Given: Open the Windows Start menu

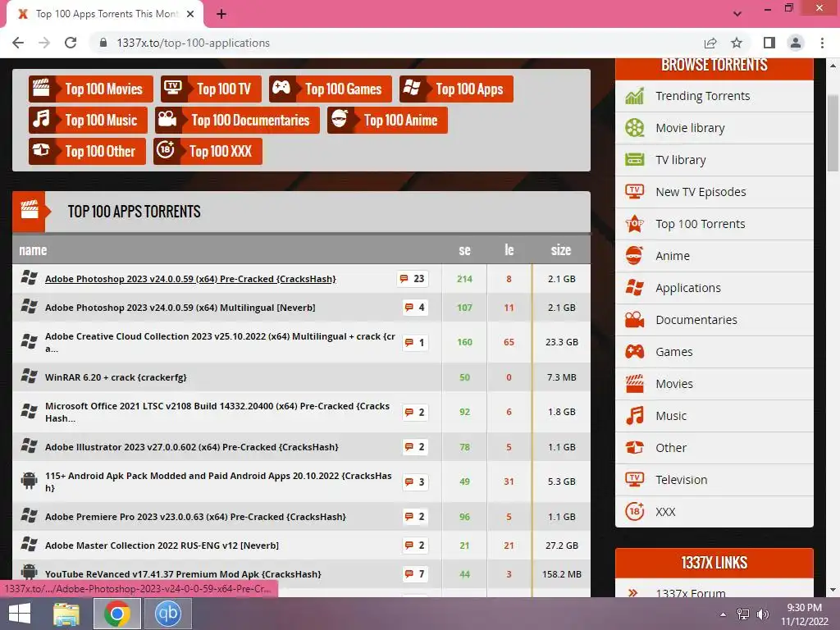Looking at the screenshot, I should tap(20, 614).
